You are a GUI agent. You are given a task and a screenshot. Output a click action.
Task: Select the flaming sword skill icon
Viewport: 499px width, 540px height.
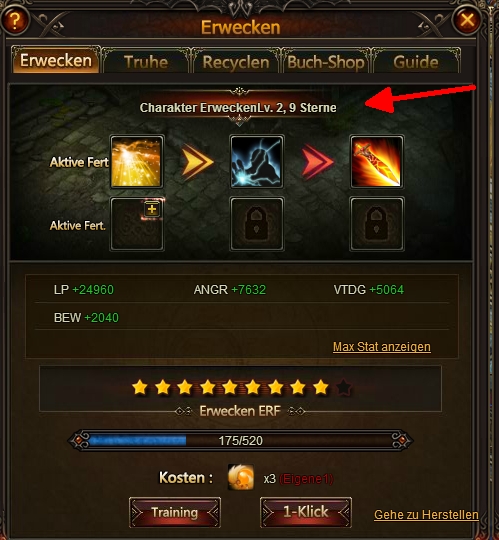coord(377,162)
